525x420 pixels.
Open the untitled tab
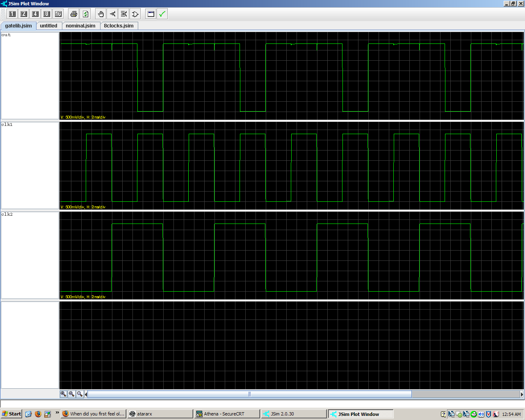(x=48, y=26)
